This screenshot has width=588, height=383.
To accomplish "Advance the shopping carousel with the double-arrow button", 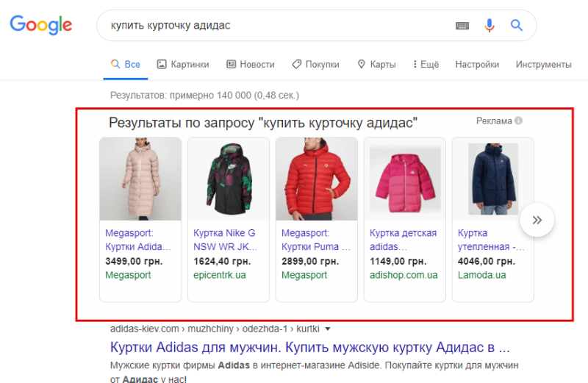I will [x=537, y=221].
